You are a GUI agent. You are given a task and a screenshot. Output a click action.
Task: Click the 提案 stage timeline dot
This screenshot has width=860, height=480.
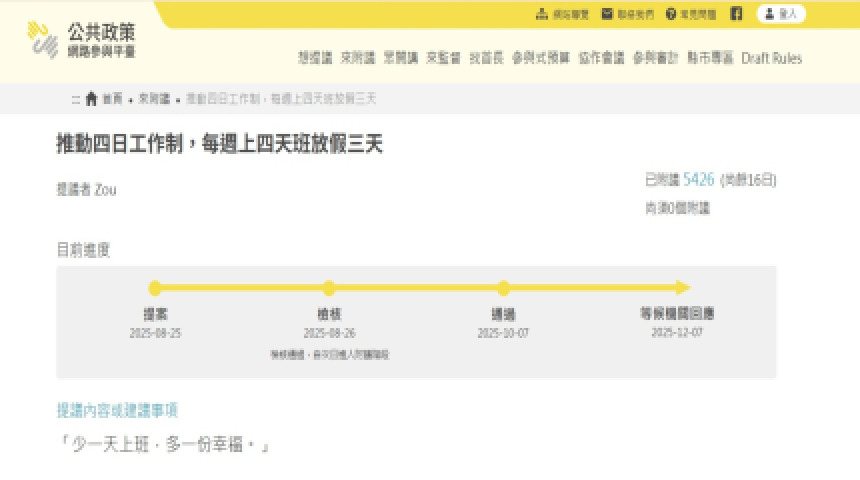[x=155, y=288]
